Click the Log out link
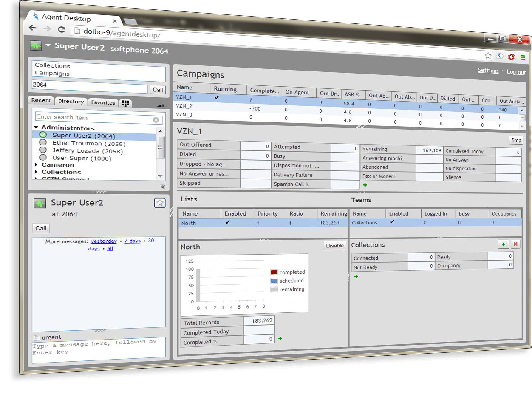 point(516,72)
